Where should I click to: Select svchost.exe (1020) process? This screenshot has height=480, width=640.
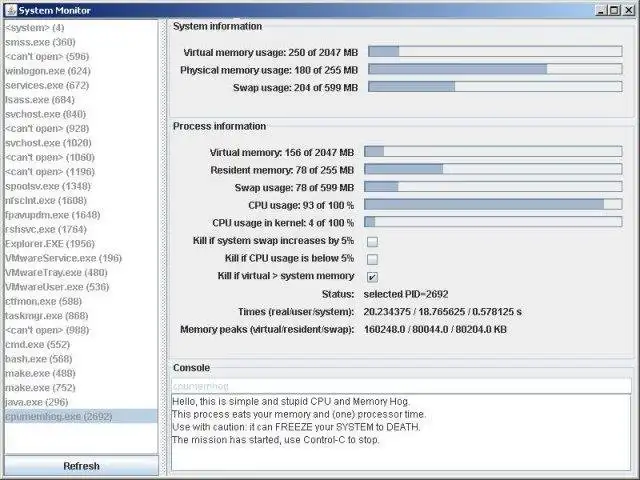(x=81, y=143)
